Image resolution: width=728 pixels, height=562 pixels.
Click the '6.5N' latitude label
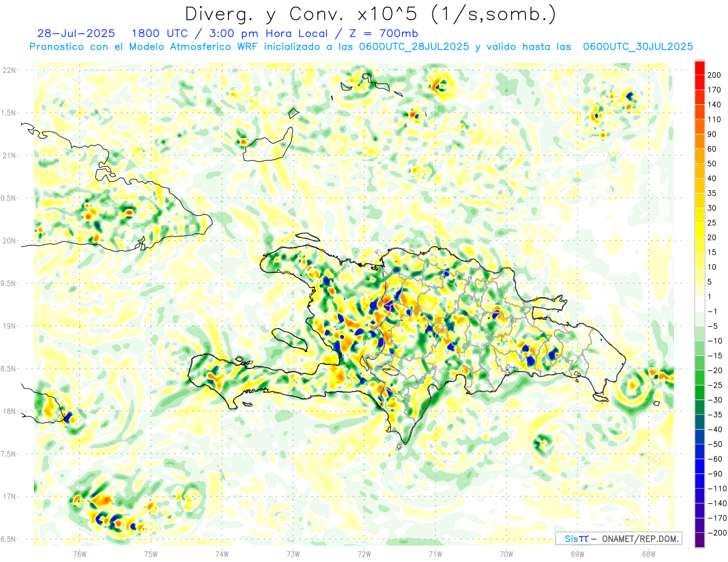pyautogui.click(x=8, y=540)
